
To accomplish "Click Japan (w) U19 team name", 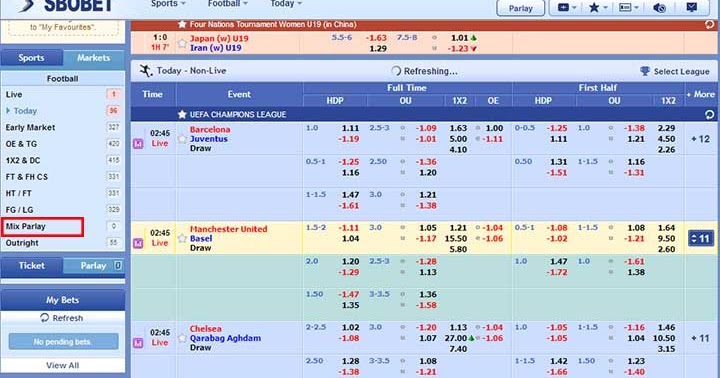I will (x=219, y=38).
